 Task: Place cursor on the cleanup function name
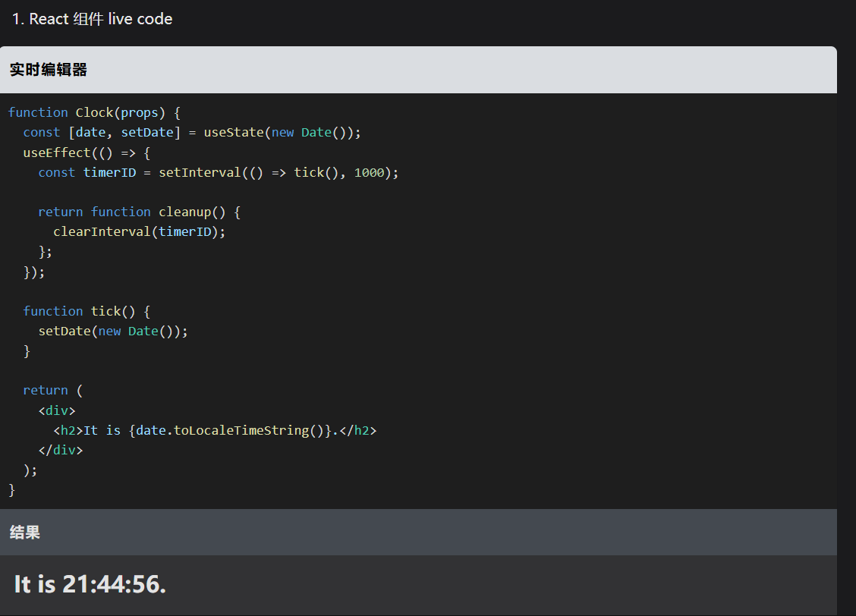pyautogui.click(x=185, y=212)
